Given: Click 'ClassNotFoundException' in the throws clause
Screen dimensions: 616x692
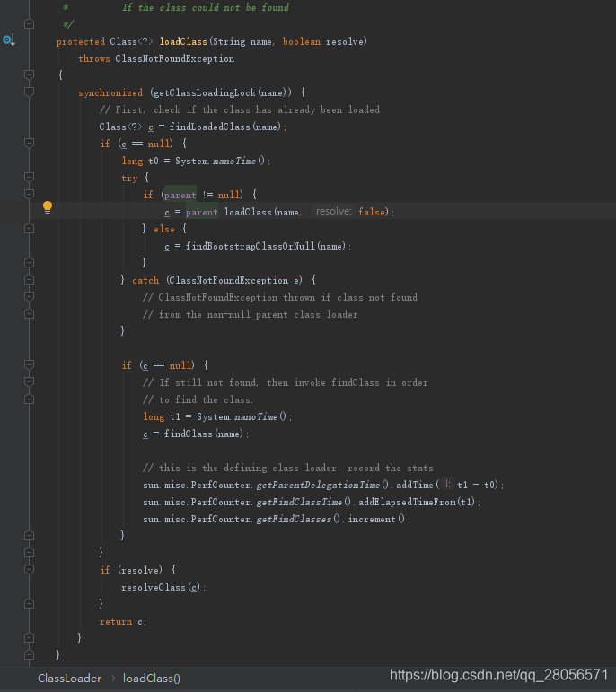Looking at the screenshot, I should coord(175,58).
